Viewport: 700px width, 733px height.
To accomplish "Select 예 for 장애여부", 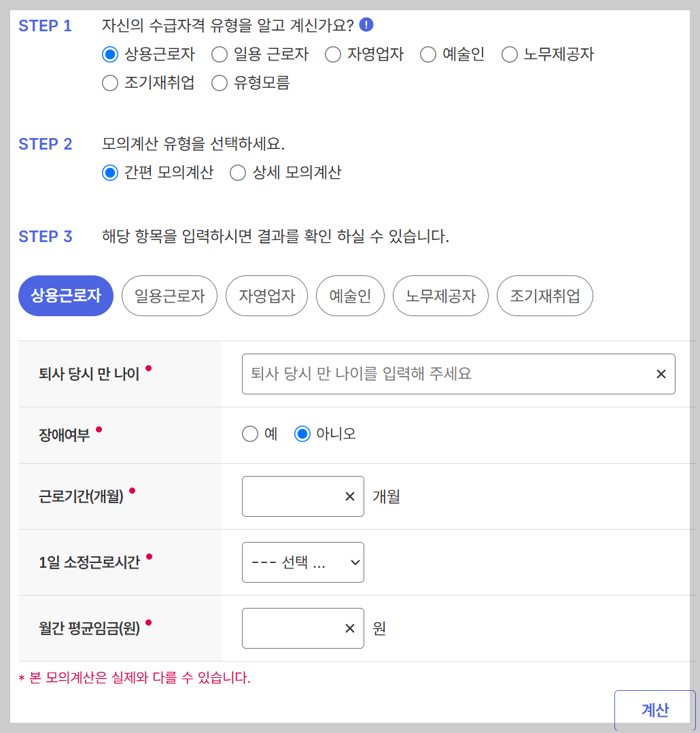I will point(250,432).
